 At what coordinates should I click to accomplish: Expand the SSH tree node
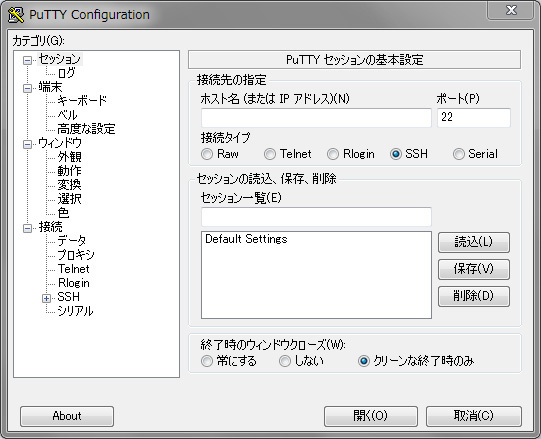46,298
